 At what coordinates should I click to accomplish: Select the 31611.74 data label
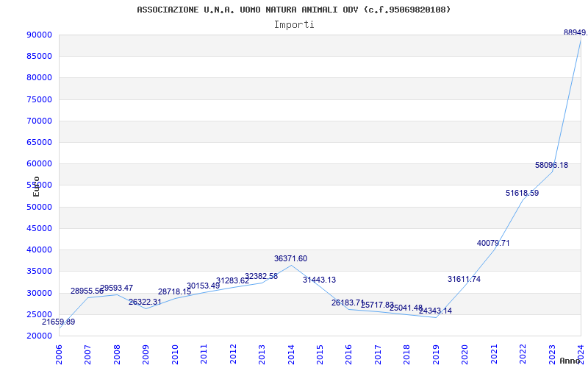pyautogui.click(x=465, y=279)
